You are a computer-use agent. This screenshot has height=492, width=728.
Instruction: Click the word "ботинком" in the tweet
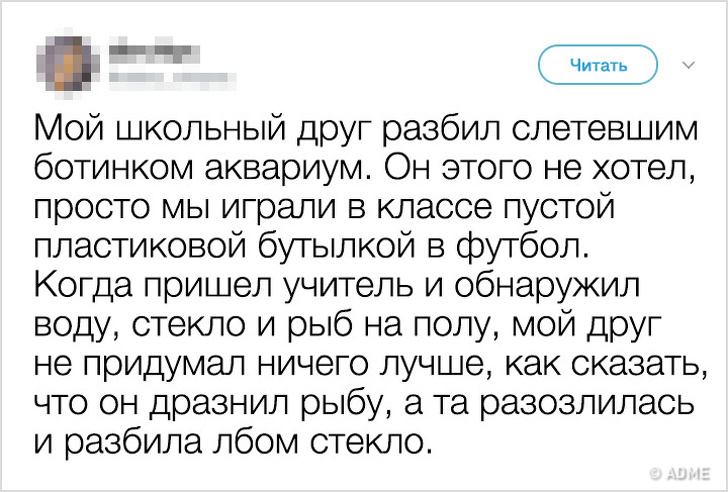pyautogui.click(x=111, y=165)
